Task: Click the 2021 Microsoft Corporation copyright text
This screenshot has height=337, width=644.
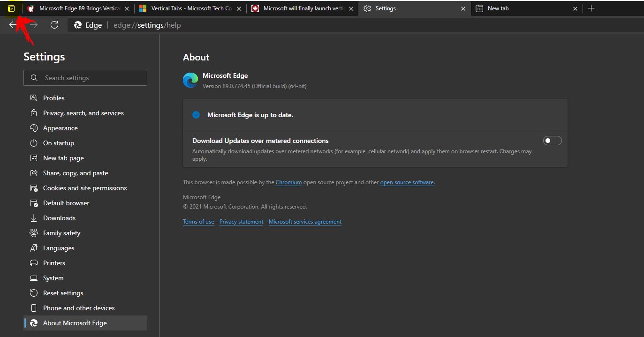Action: pyautogui.click(x=245, y=206)
